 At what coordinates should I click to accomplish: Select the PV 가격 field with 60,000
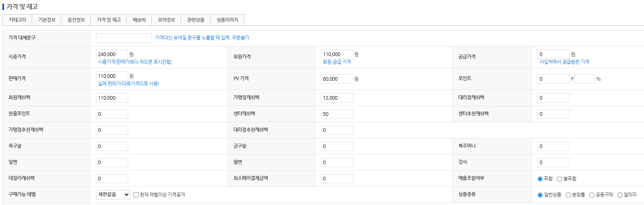point(337,79)
